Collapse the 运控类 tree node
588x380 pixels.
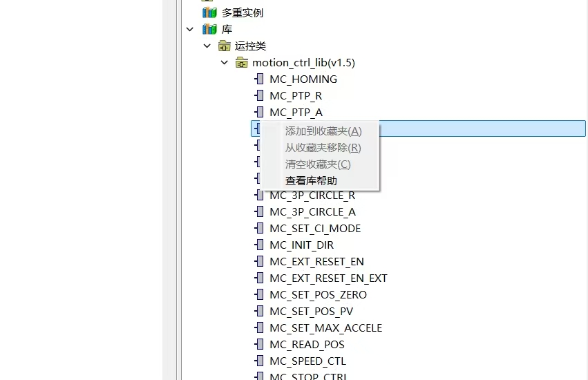coord(207,46)
